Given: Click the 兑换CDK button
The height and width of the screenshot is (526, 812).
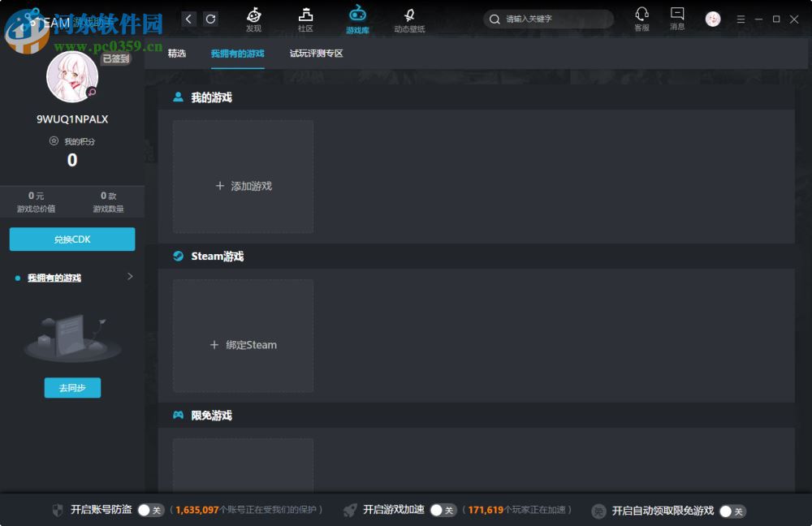Looking at the screenshot, I should click(x=72, y=239).
